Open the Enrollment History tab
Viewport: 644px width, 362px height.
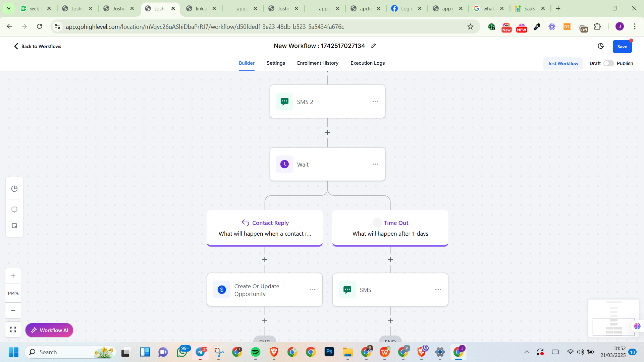click(318, 63)
